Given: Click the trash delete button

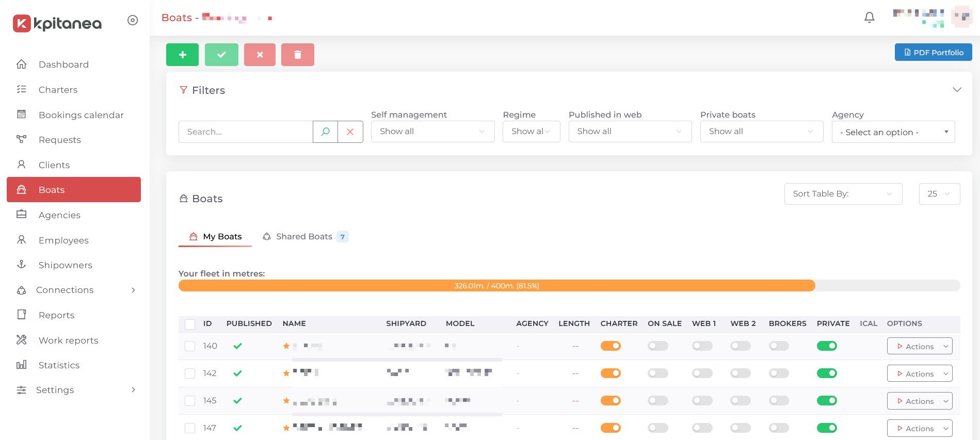Looking at the screenshot, I should pos(298,55).
